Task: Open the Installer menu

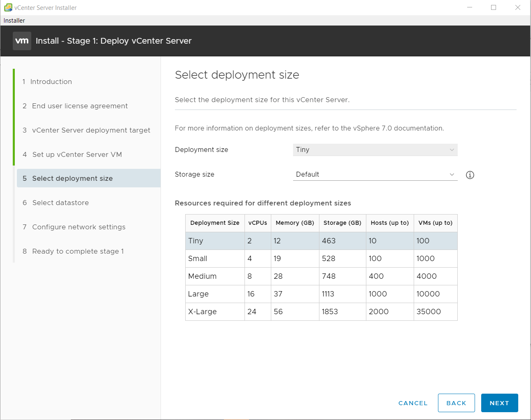Action: pos(14,21)
